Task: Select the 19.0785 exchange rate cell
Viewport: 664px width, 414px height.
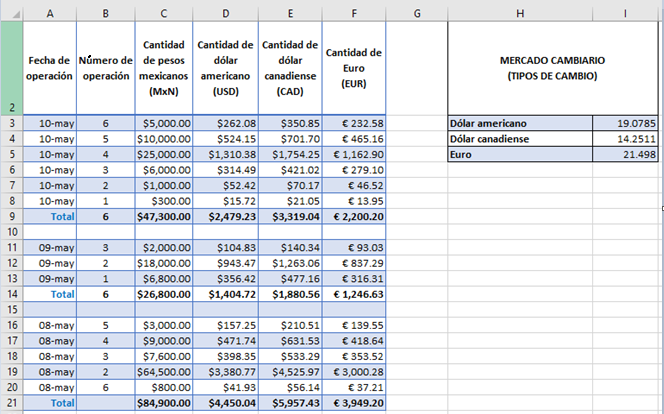Action: (625, 123)
